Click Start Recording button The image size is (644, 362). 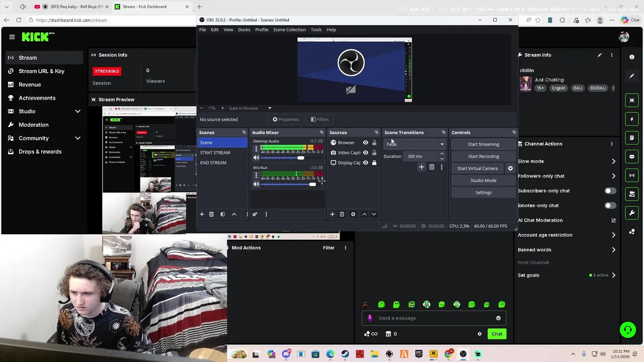coord(484,156)
